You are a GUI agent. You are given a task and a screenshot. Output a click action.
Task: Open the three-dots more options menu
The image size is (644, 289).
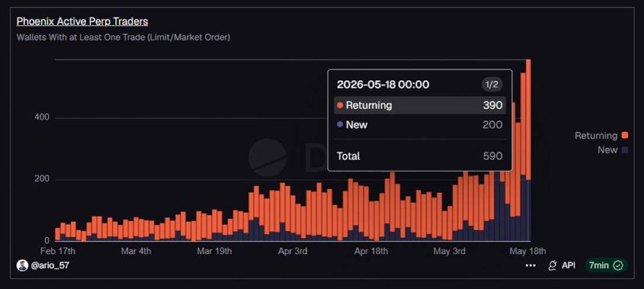(x=530, y=266)
